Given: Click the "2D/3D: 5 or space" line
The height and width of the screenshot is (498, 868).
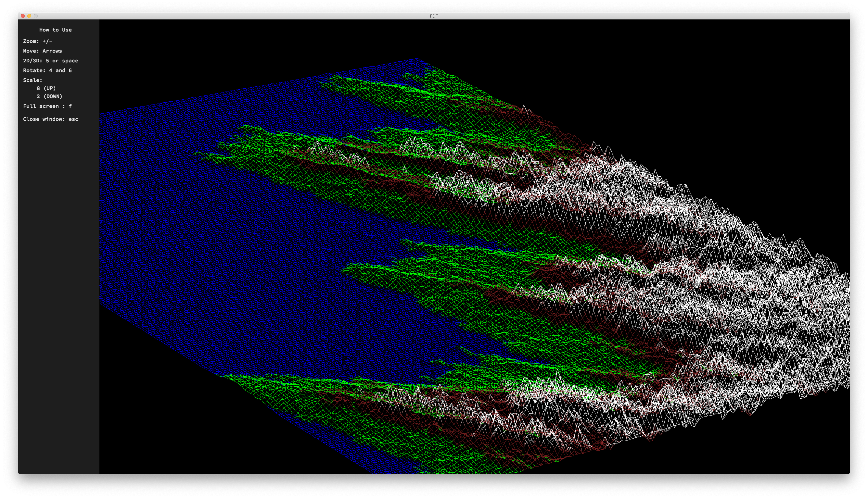Looking at the screenshot, I should [x=51, y=61].
